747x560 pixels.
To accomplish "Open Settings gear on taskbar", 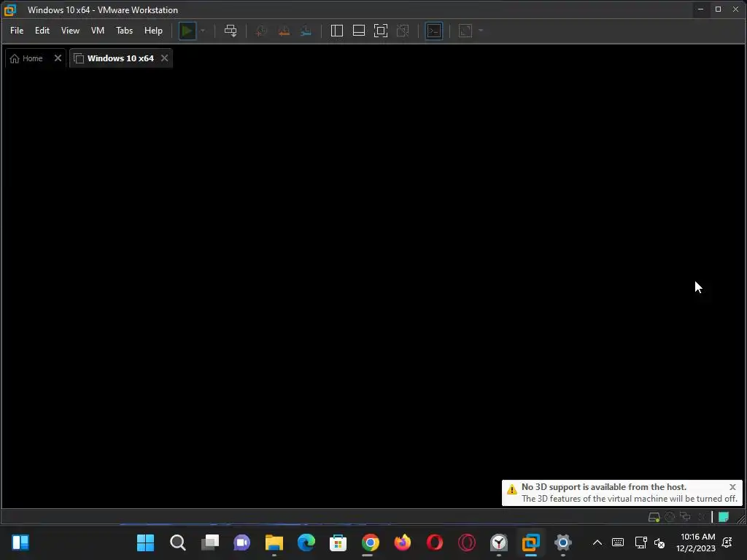I will tap(562, 542).
